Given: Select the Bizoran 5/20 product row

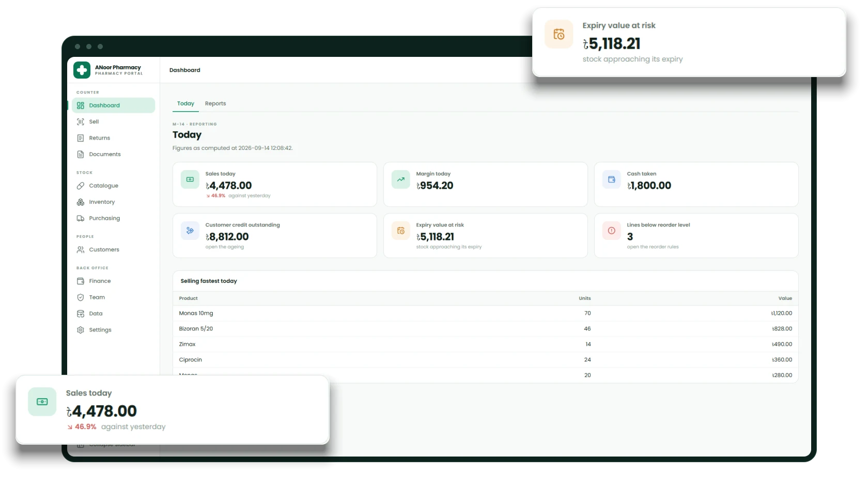Looking at the screenshot, I should click(485, 329).
